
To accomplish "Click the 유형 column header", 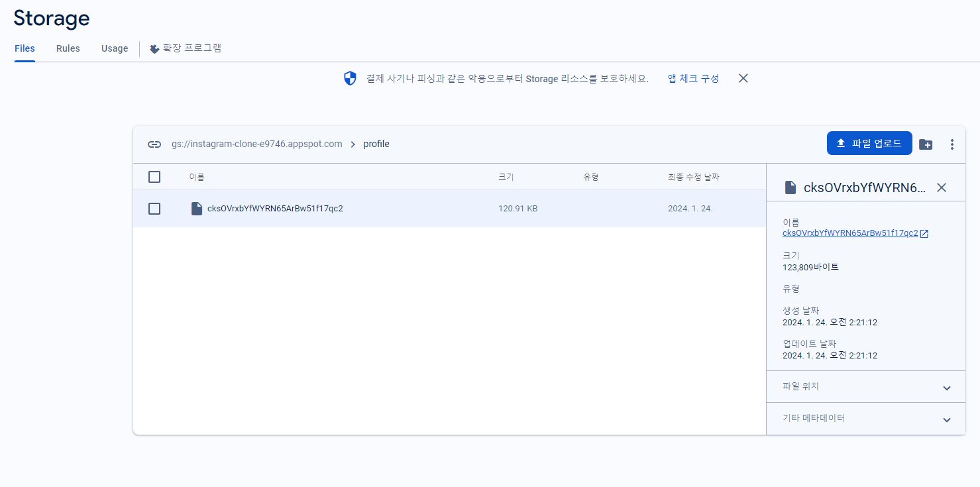I will [x=591, y=177].
